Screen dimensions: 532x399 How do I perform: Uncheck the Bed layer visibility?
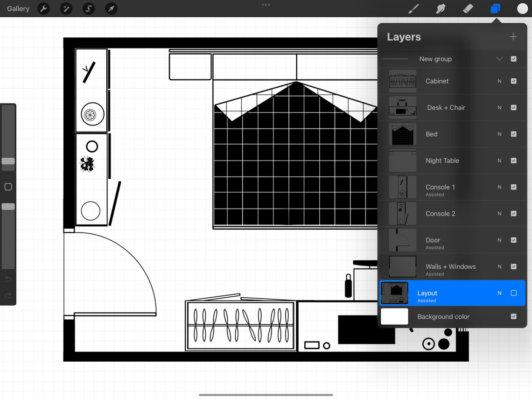[x=514, y=134]
